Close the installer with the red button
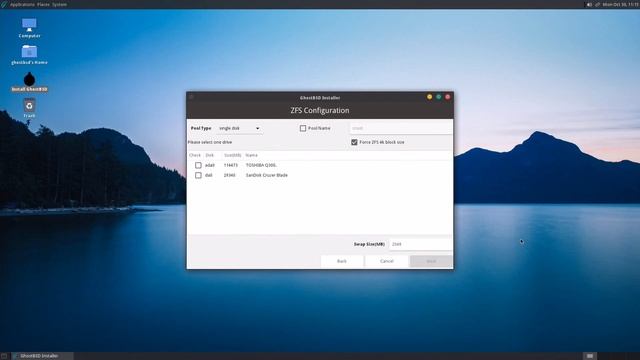This screenshot has width=640, height=360. pos(447,97)
